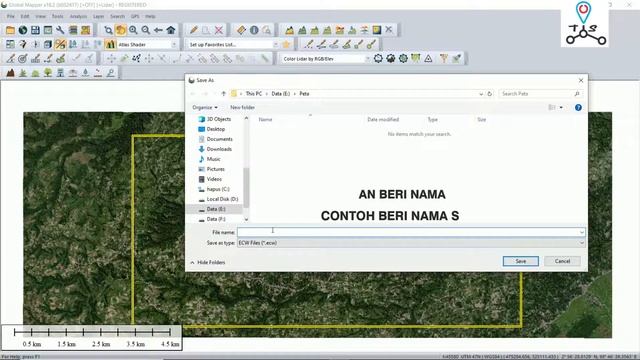
Task: Sort by the Name column header
Action: pyautogui.click(x=265, y=120)
